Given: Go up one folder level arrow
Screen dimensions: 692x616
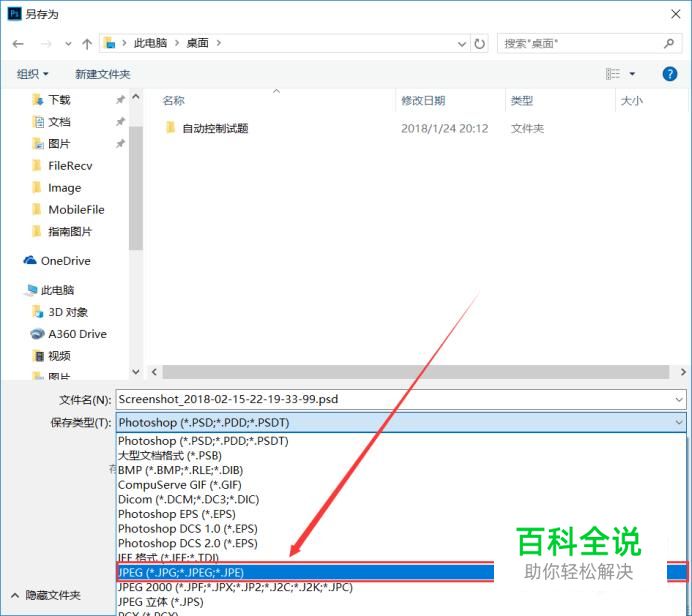Looking at the screenshot, I should (x=87, y=44).
